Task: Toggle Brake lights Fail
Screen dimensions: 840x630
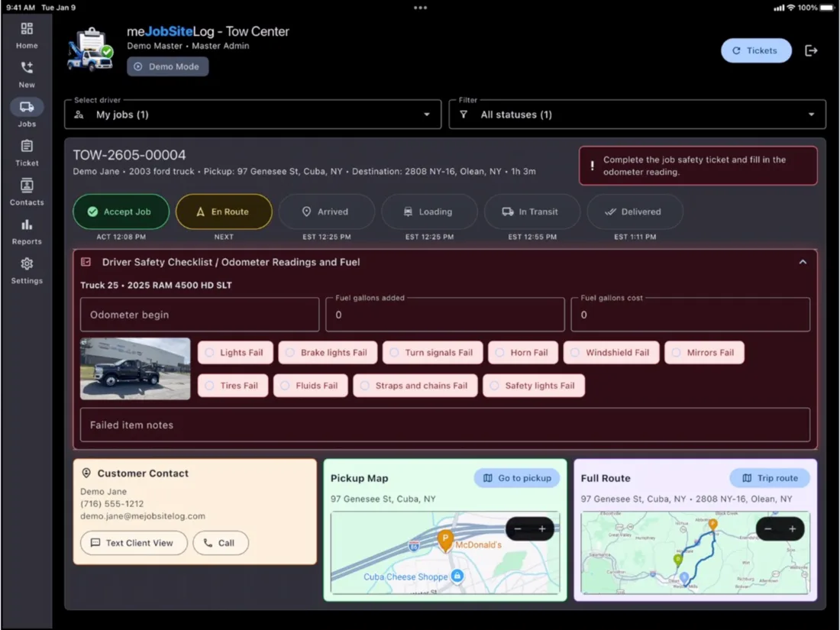Action: (328, 353)
